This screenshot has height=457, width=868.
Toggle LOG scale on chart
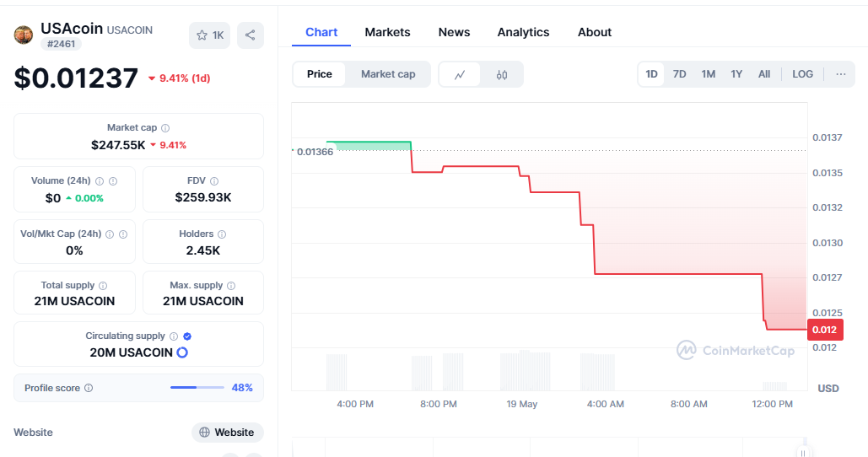coord(803,74)
